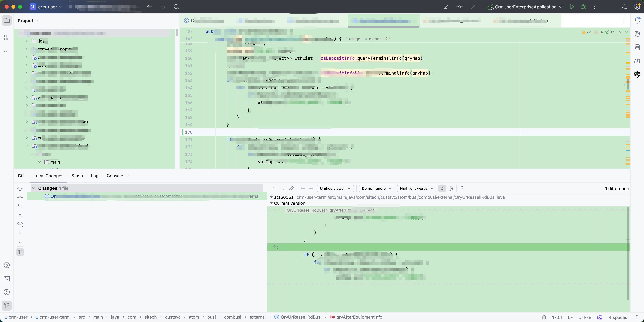Toggle preview diff panel button
Image resolution: width=644 pixels, height=322 pixels.
pyautogui.click(x=20, y=252)
